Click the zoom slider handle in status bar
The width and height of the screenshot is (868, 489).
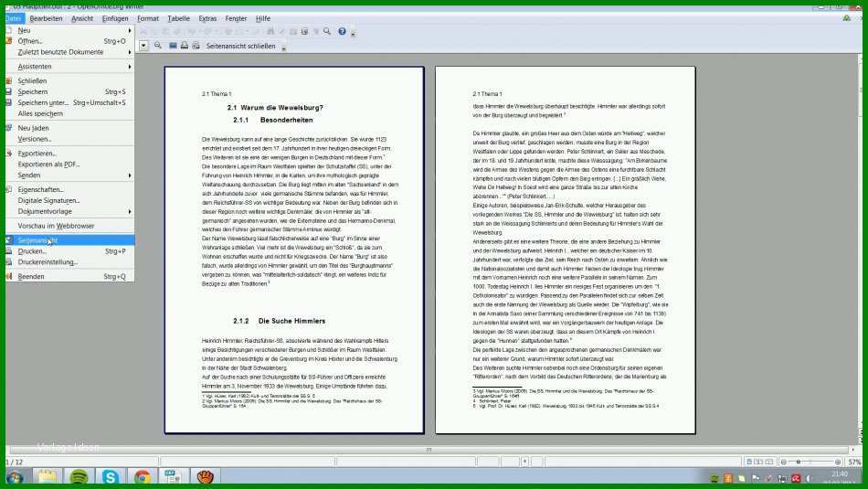[x=799, y=462]
